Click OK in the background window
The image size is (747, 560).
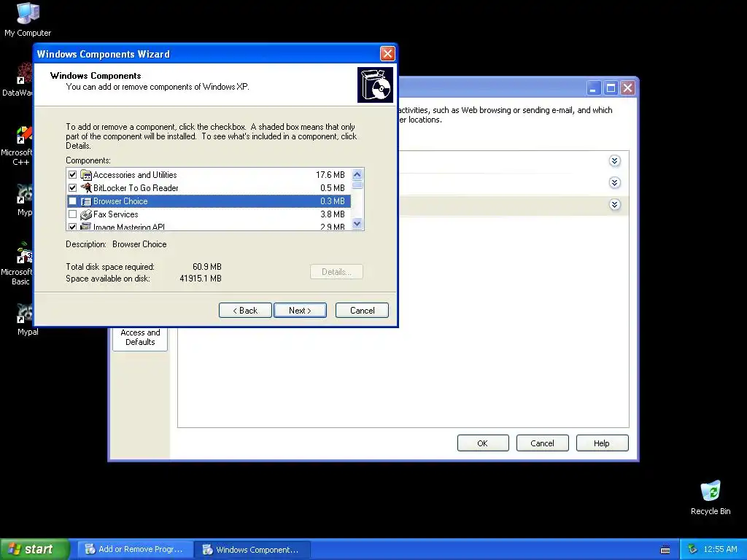coord(483,443)
